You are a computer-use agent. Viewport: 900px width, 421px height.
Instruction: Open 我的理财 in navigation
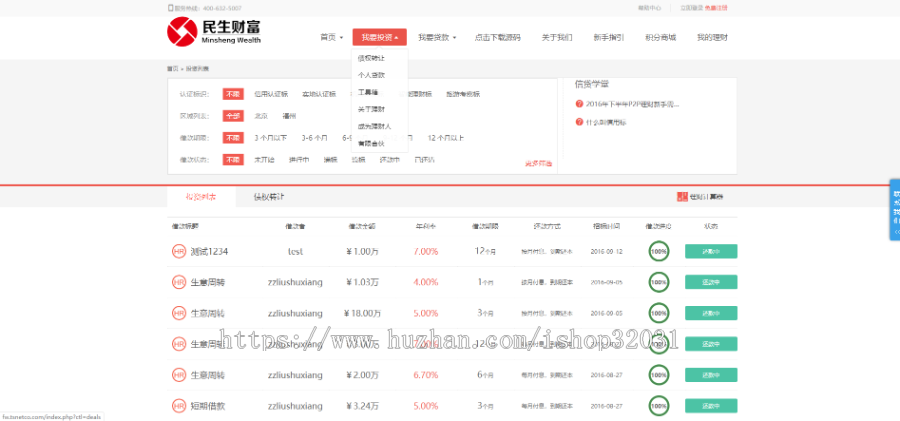coord(712,37)
